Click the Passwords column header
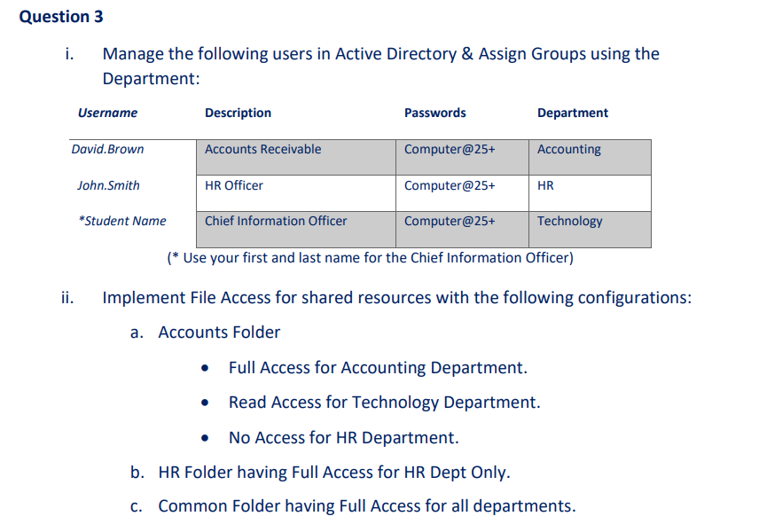The width and height of the screenshot is (759, 532). (x=434, y=113)
